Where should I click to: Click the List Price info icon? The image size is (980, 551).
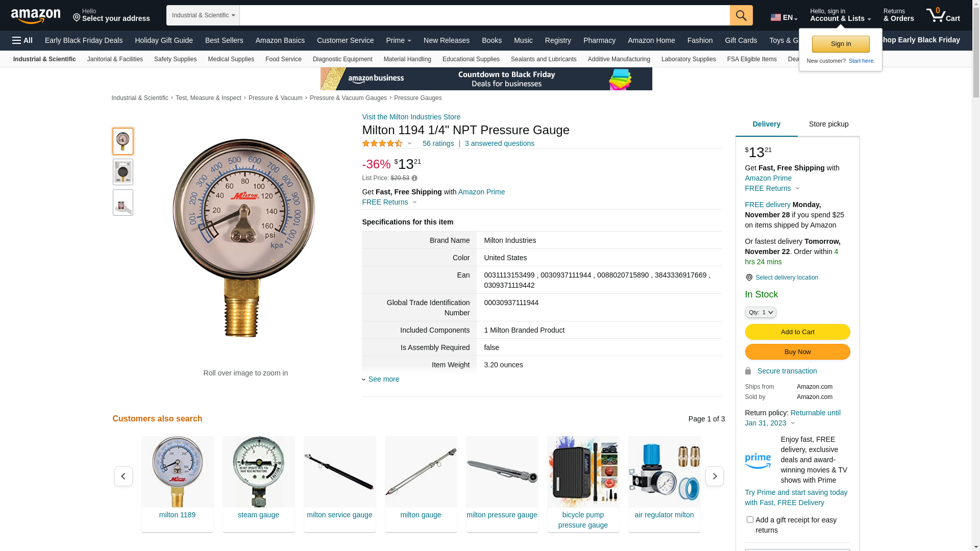tap(414, 179)
